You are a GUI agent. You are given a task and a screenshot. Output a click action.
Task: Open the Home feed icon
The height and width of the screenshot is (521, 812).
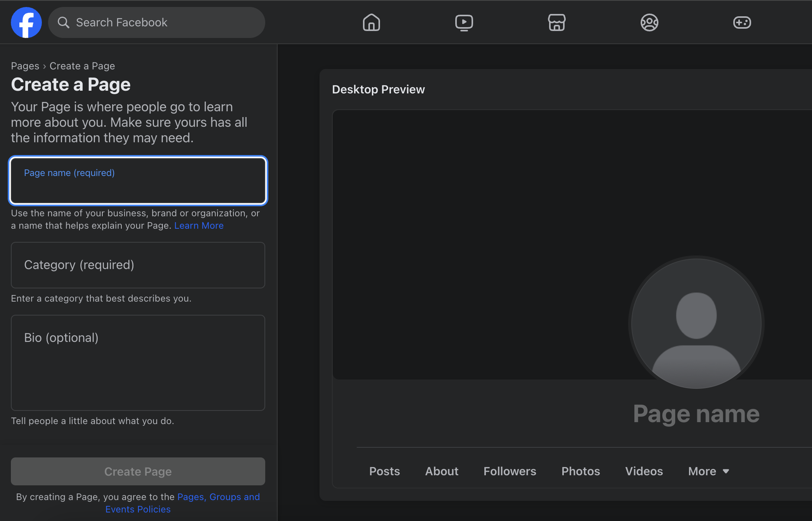[371, 22]
